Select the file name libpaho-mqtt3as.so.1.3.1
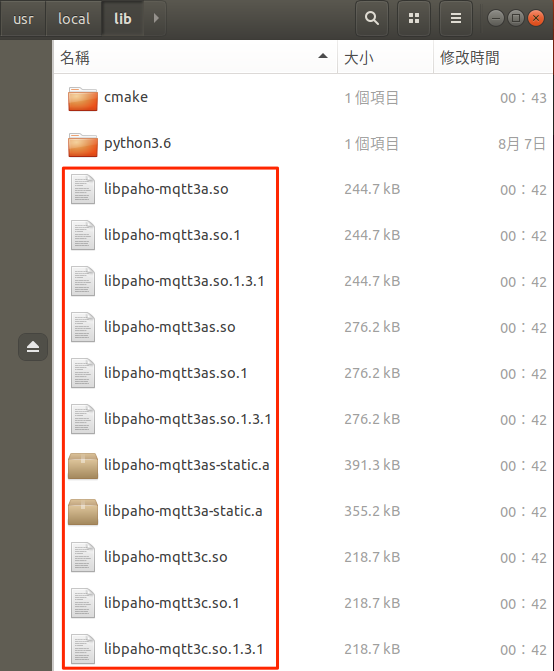The height and width of the screenshot is (671, 554). (x=188, y=419)
